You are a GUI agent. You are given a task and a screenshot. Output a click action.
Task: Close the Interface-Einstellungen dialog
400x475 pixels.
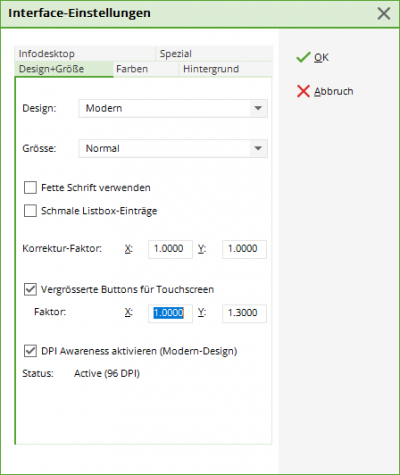[384, 14]
